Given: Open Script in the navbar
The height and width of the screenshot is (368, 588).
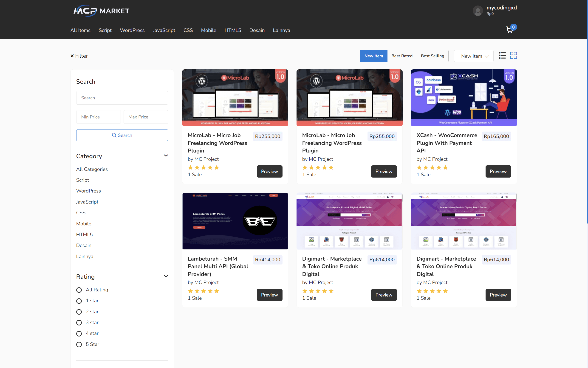Looking at the screenshot, I should point(105,30).
